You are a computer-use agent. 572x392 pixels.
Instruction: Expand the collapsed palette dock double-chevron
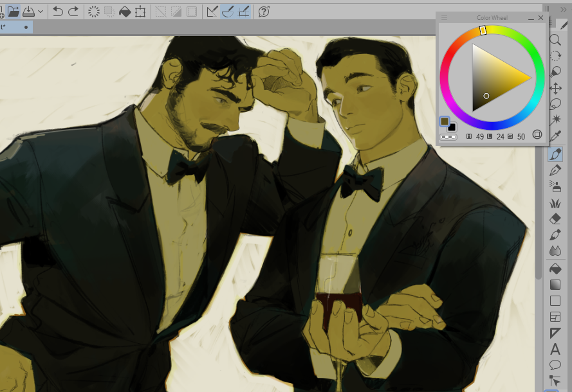click(563, 10)
